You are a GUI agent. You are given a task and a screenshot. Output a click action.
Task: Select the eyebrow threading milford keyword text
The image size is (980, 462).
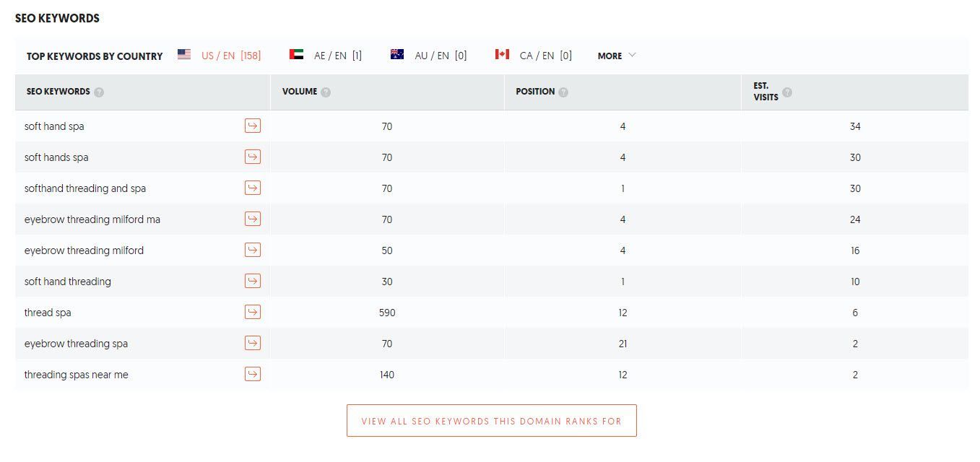click(x=84, y=250)
